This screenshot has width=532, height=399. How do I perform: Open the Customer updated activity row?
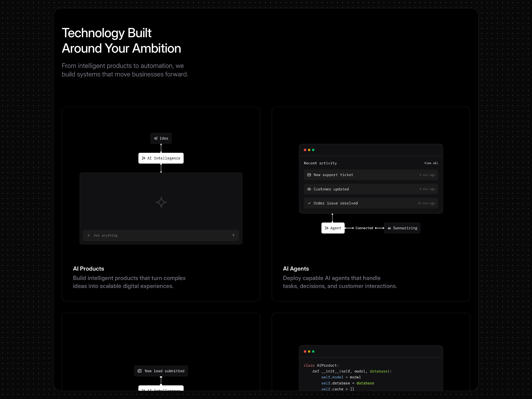[x=371, y=189]
